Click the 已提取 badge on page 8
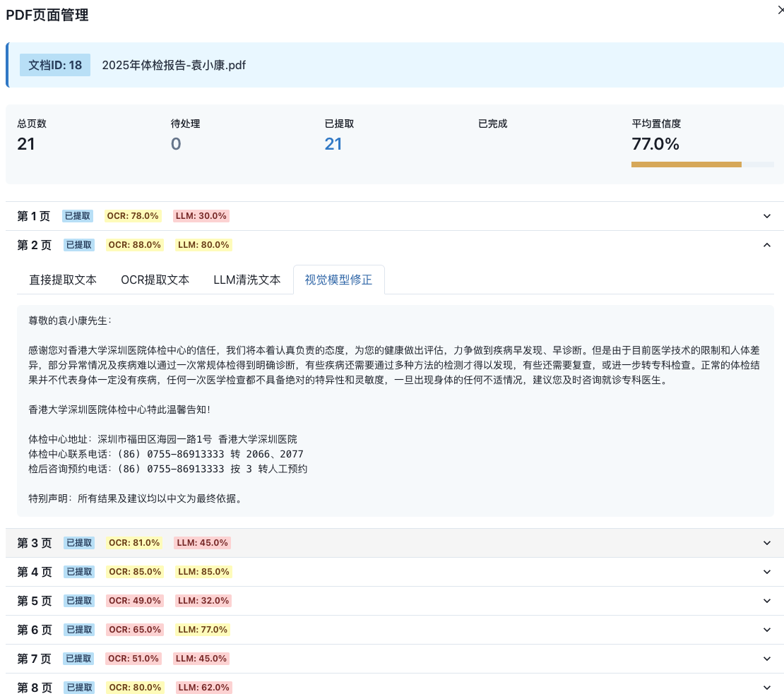Viewport: 784px width, 694px height. 78,687
